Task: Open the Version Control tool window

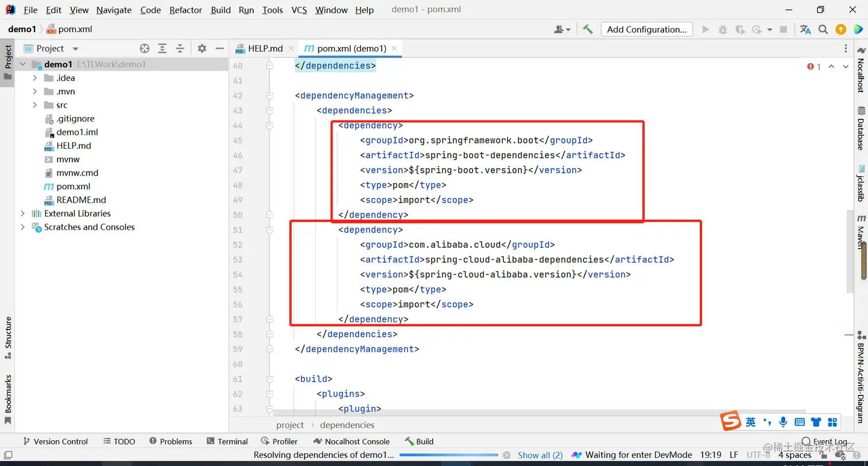Action: point(55,441)
